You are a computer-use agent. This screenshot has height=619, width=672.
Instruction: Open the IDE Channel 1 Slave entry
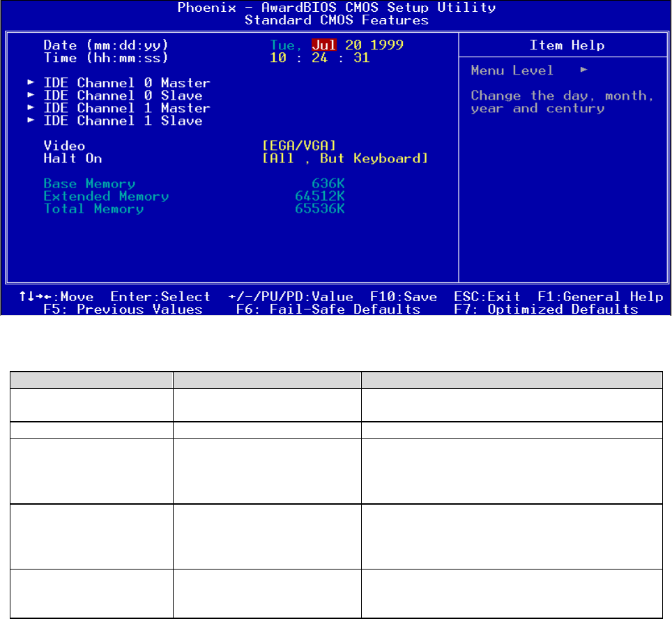(123, 121)
